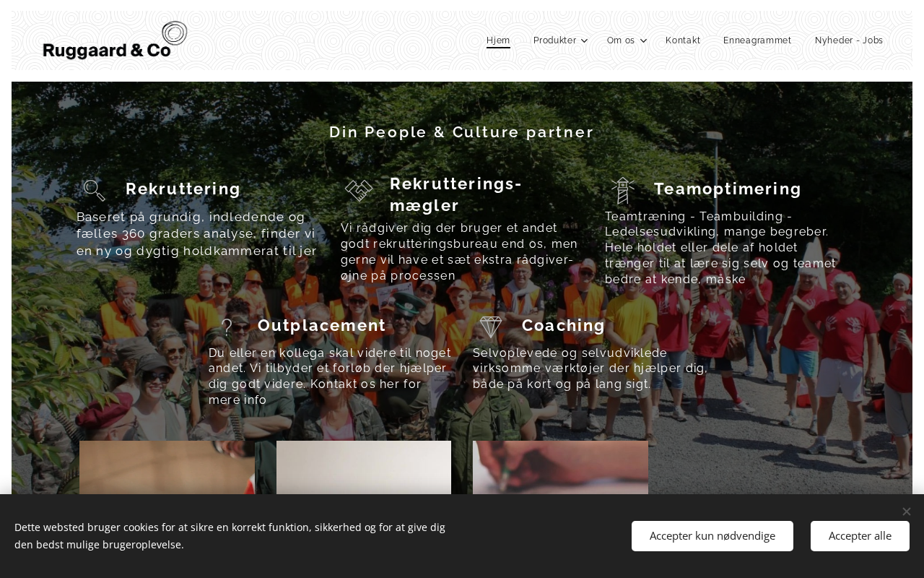Screen dimensions: 924x578
Task: Click the Ruggaard & Co logo
Action: [115, 40]
